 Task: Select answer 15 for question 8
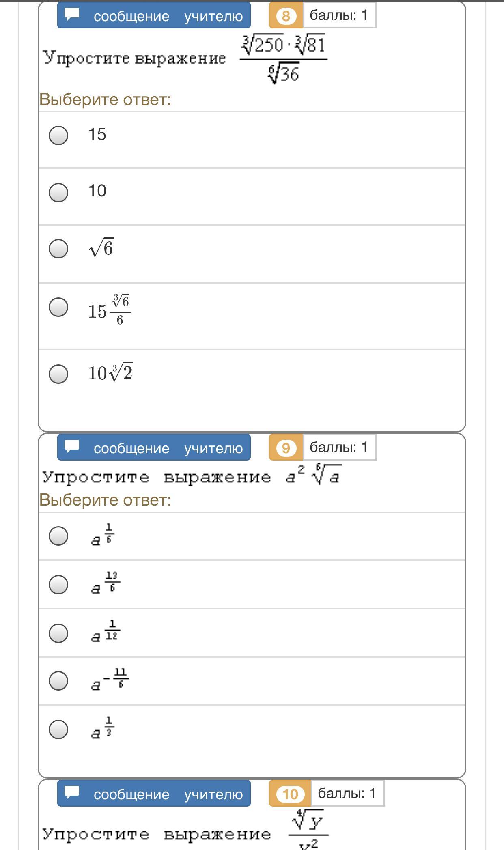[x=58, y=135]
